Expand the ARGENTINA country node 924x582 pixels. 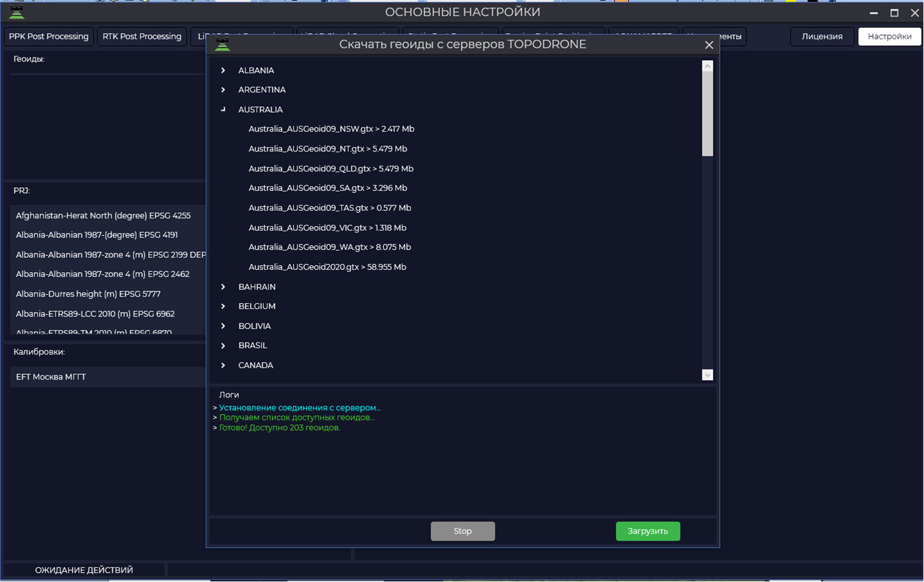(223, 90)
